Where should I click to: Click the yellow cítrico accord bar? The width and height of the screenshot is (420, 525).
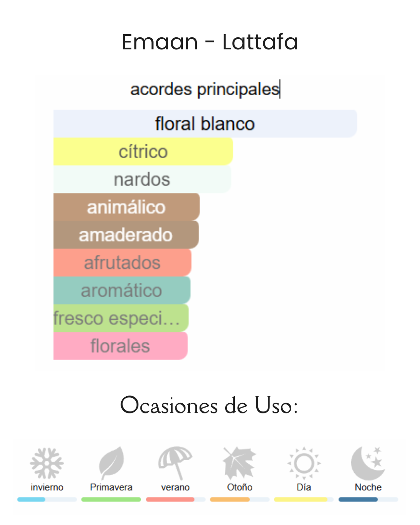143,152
